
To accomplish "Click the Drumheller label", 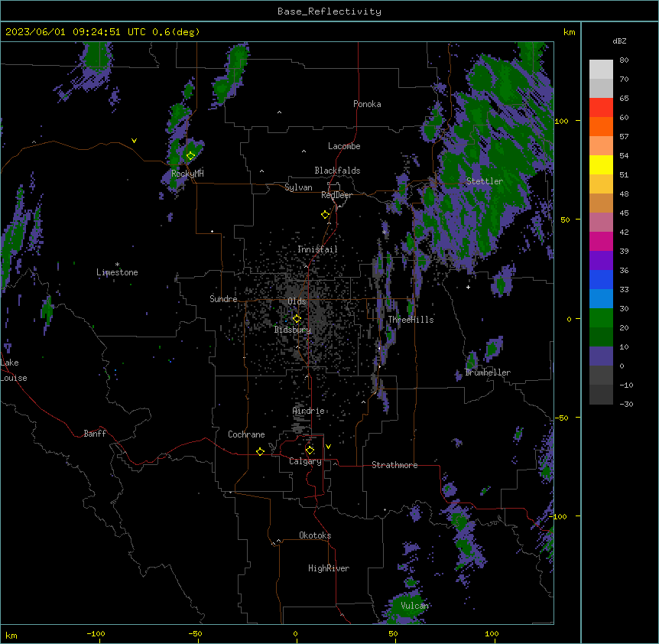I will tap(488, 372).
